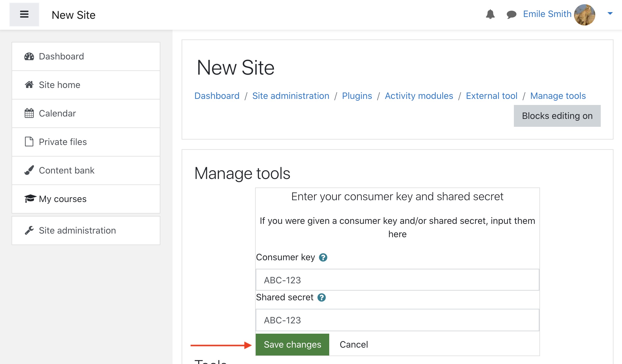Expand the user menu dropdown arrow
Image resolution: width=622 pixels, height=364 pixels.
click(x=610, y=13)
